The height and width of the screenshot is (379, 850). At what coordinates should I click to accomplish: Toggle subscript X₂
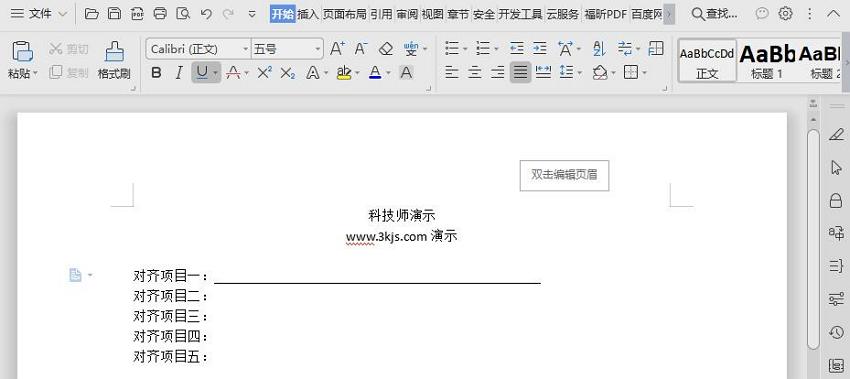pos(287,73)
